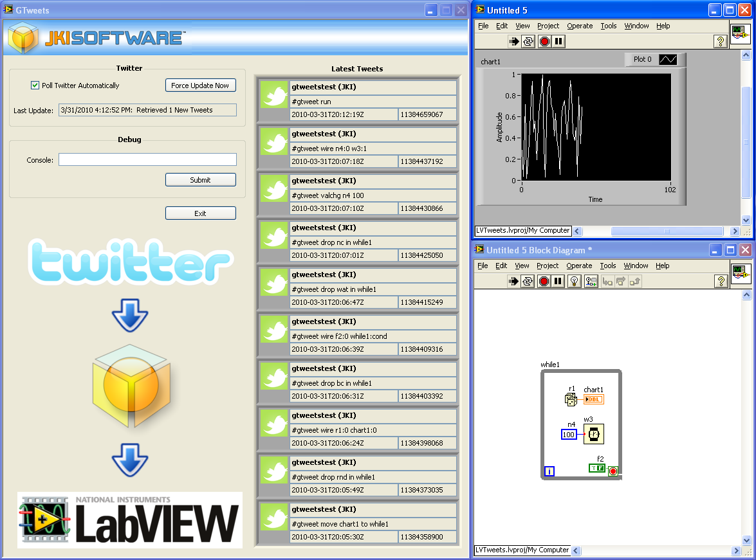Click timestamp 2010-03-31T20:06:24Z
The image size is (756, 560).
coord(328,444)
